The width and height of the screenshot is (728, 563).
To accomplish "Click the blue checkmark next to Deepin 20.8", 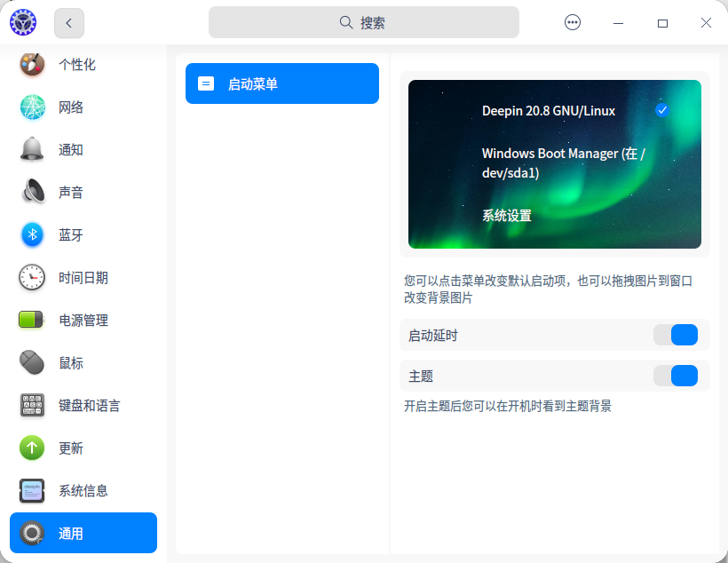I will [662, 110].
